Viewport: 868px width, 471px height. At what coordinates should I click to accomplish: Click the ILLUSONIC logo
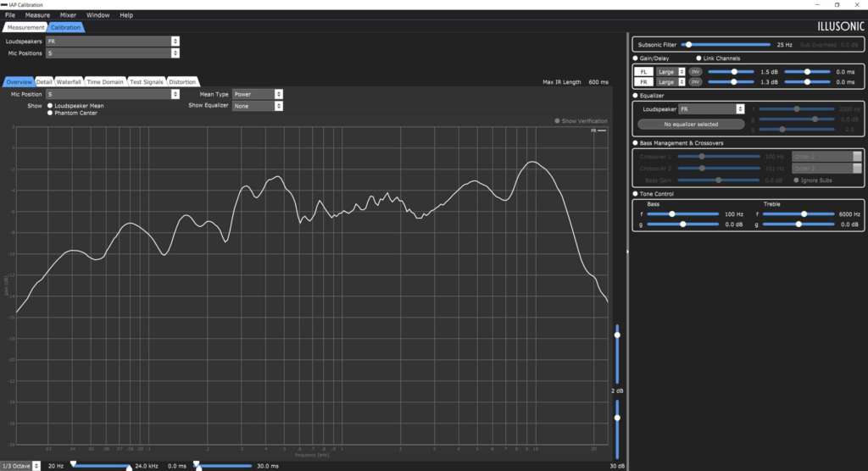[x=840, y=26]
